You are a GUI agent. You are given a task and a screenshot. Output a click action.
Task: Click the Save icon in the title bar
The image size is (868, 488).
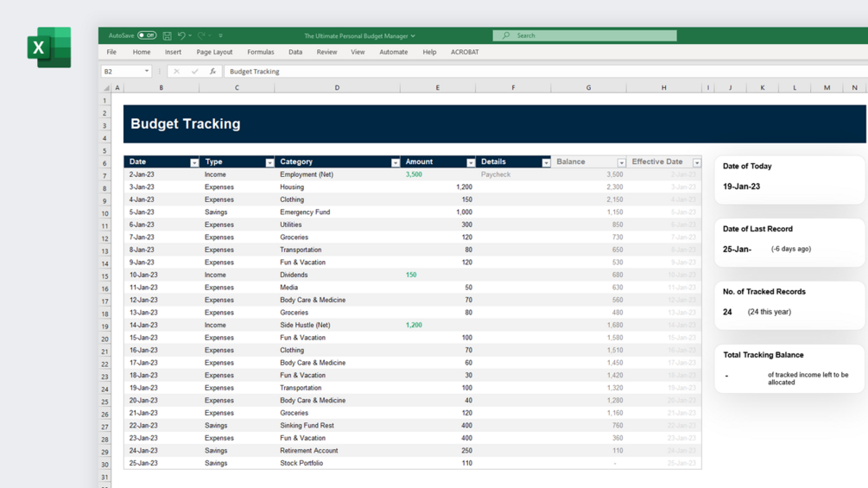168,35
